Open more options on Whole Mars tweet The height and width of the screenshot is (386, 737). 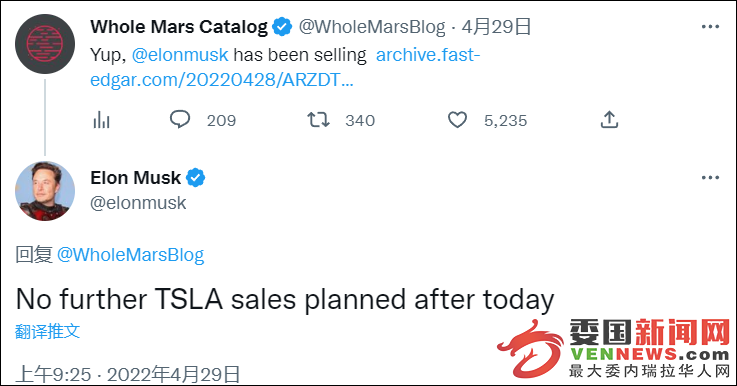(x=710, y=27)
